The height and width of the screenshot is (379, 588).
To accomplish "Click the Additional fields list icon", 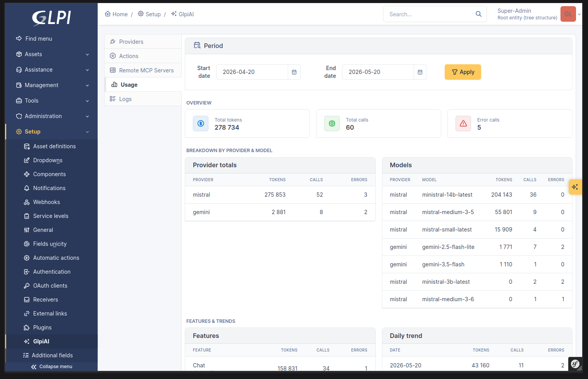I will 26,355.
